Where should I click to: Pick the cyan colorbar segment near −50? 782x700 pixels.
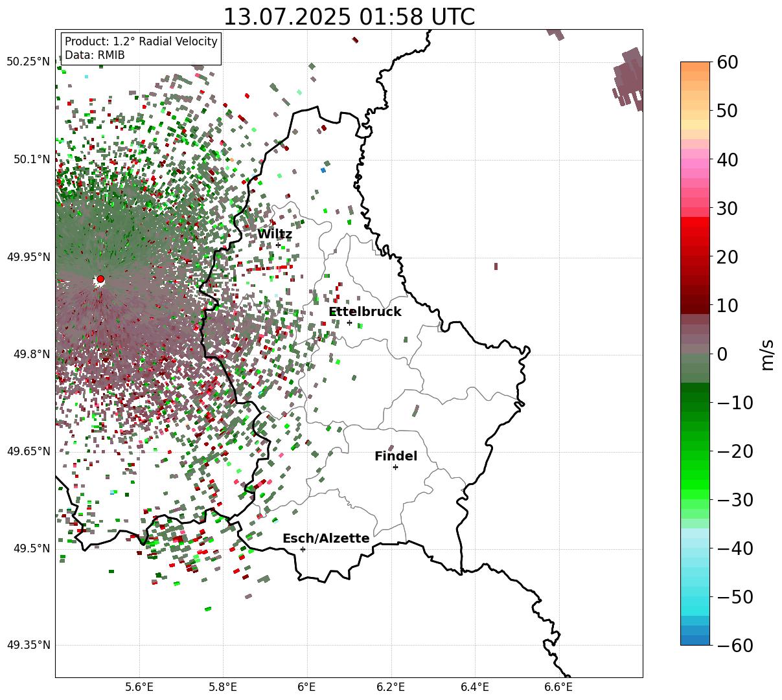coord(695,601)
